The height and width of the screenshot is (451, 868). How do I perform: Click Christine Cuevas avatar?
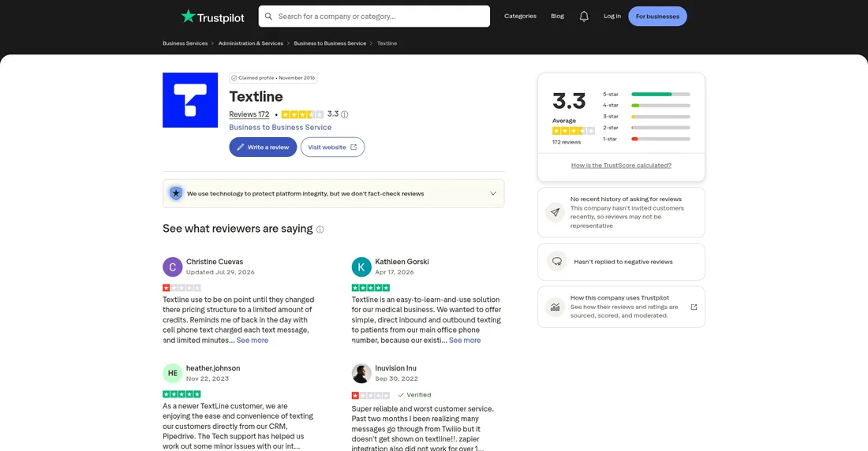pyautogui.click(x=173, y=266)
